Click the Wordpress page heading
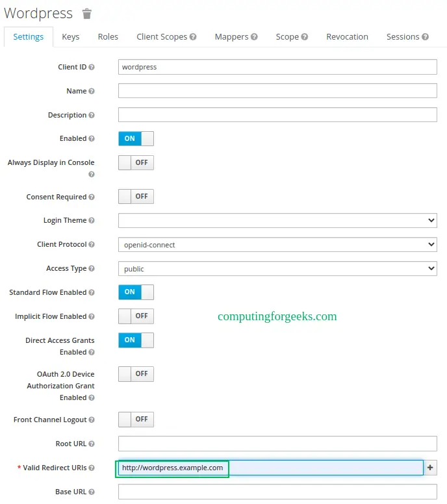 (x=38, y=14)
